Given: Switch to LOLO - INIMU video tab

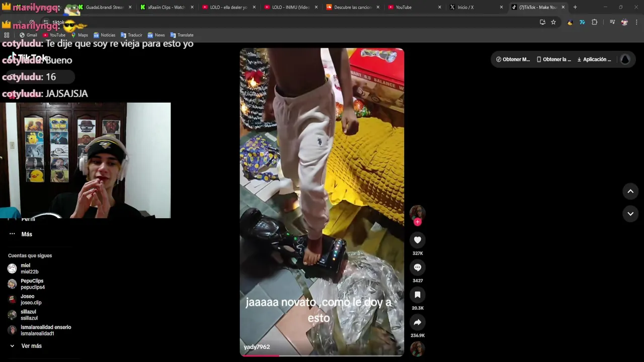Looking at the screenshot, I should [290, 7].
